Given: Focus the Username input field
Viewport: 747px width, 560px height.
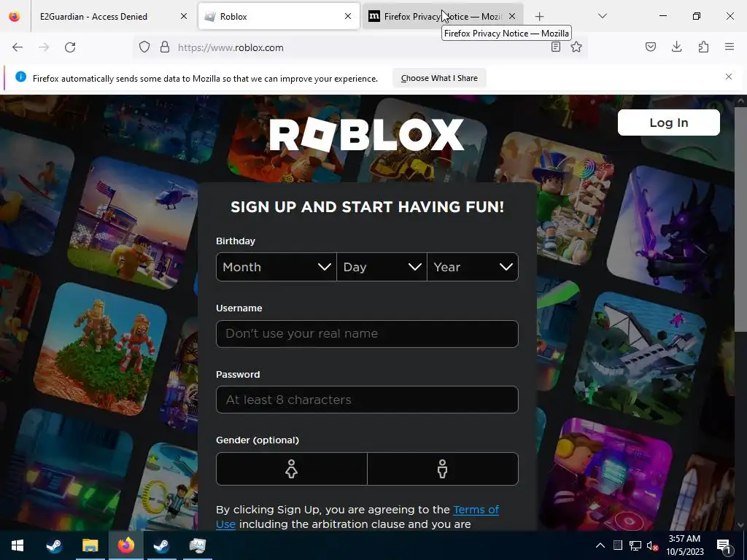Looking at the screenshot, I should click(367, 334).
